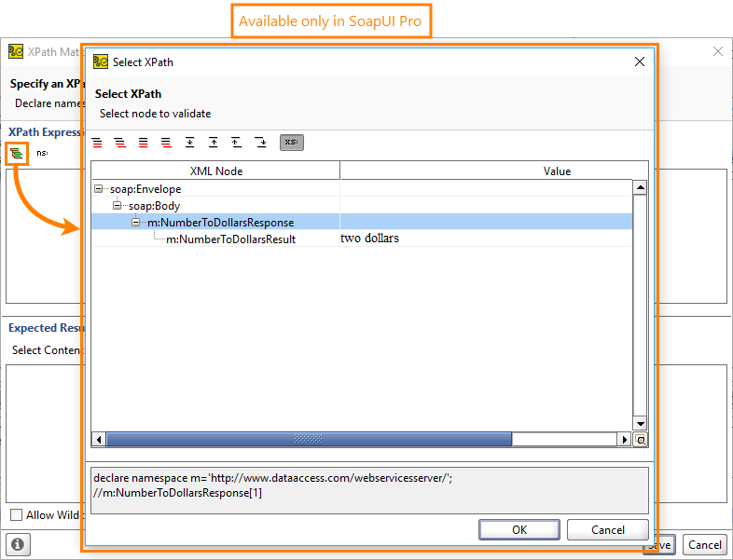
Task: Select the m:NumberToDollarsResult node
Action: (x=231, y=239)
